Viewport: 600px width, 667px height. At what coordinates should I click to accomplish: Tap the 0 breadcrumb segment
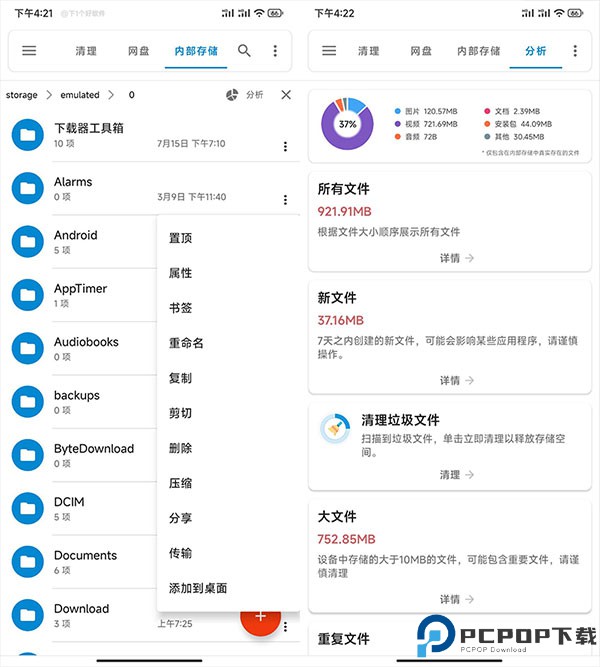[131, 95]
